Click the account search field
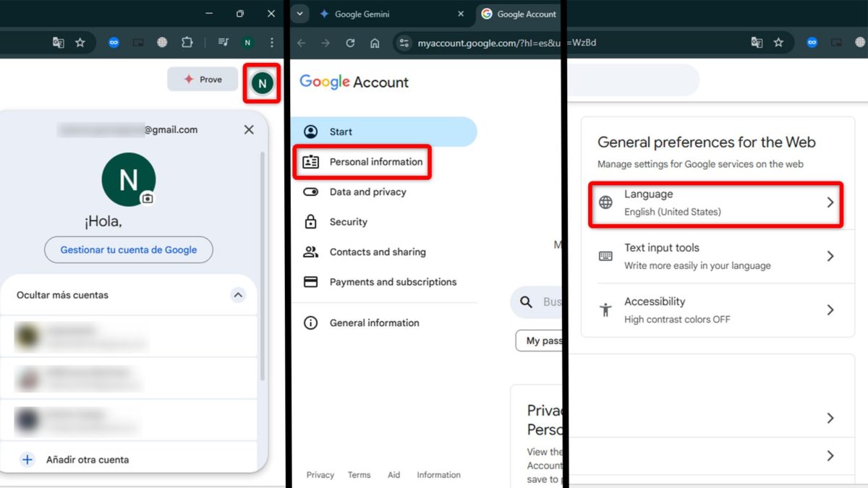 (x=536, y=302)
